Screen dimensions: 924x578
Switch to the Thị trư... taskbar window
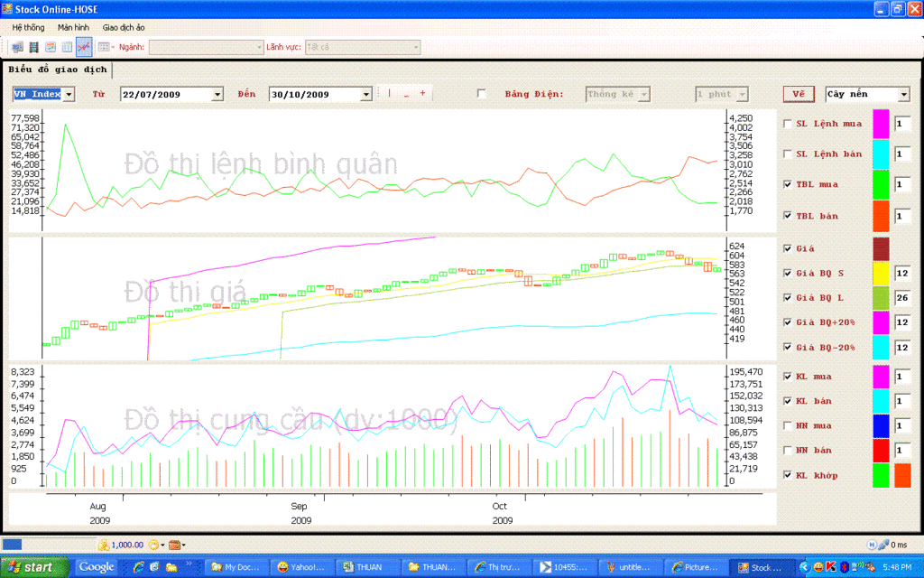click(498, 567)
